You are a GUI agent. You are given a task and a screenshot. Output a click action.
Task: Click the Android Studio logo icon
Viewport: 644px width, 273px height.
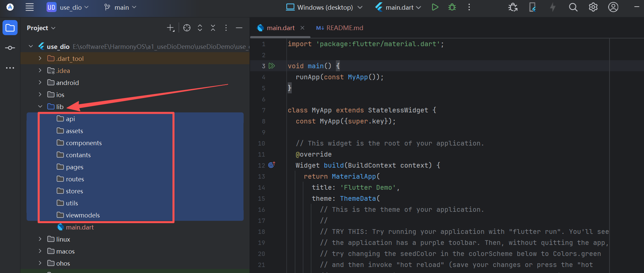(x=10, y=7)
